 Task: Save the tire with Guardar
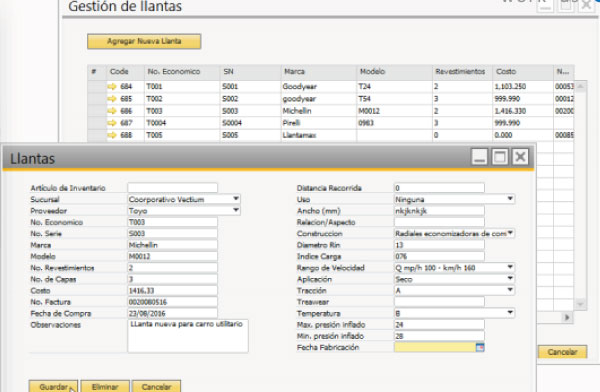(x=54, y=386)
